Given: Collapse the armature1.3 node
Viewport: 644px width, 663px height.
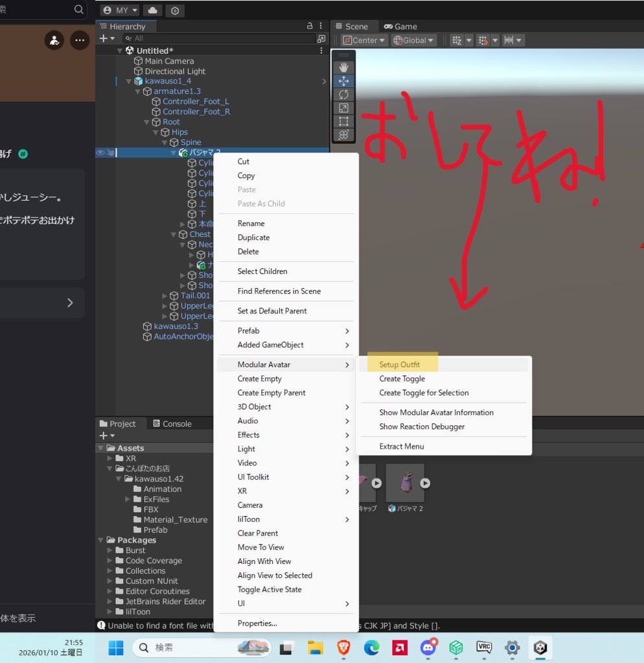Looking at the screenshot, I should pyautogui.click(x=137, y=91).
